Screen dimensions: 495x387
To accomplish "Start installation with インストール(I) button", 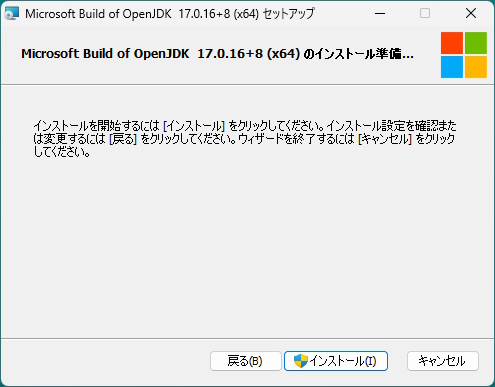I will (336, 361).
